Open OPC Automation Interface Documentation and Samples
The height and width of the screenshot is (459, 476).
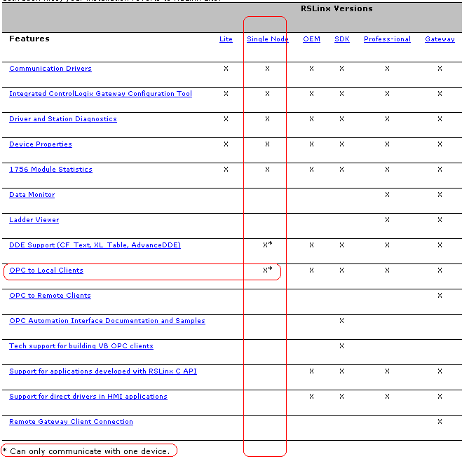pyautogui.click(x=107, y=321)
